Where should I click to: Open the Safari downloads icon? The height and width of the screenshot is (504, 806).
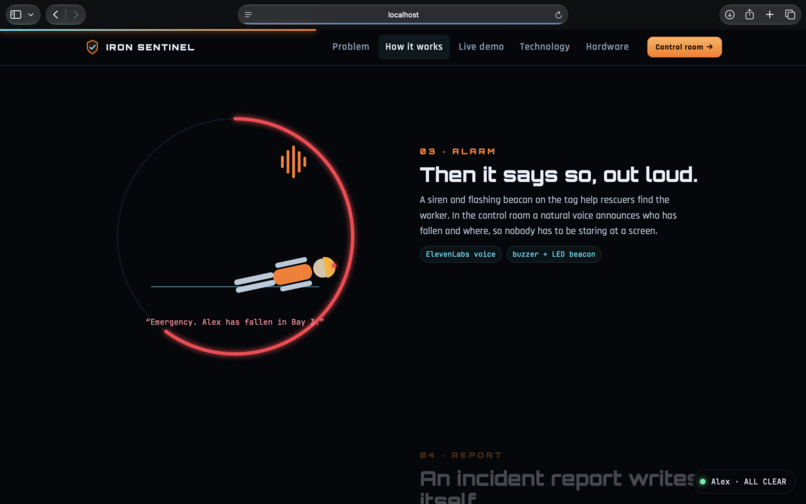tap(729, 14)
